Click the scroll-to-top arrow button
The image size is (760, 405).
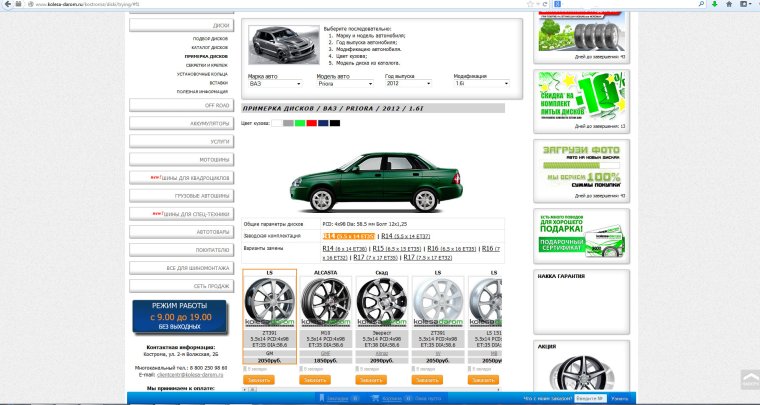[x=749, y=379]
